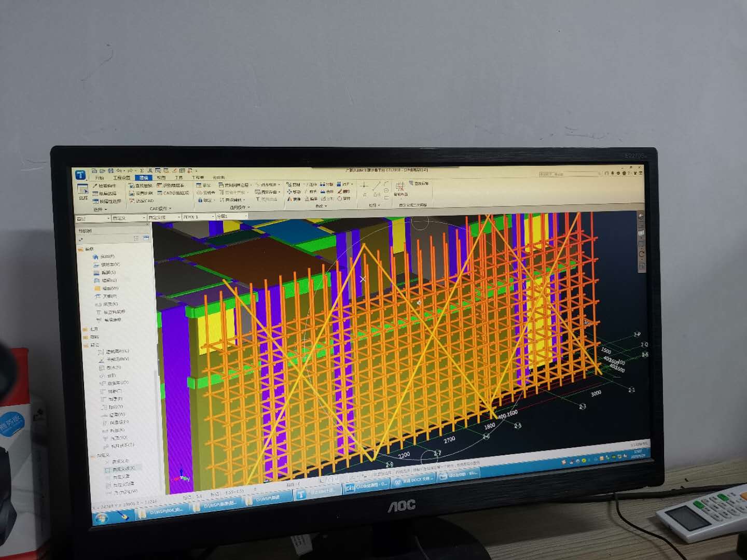Select 天棚(P) in navigation tree
This screenshot has height=560, width=747.
coord(105,296)
